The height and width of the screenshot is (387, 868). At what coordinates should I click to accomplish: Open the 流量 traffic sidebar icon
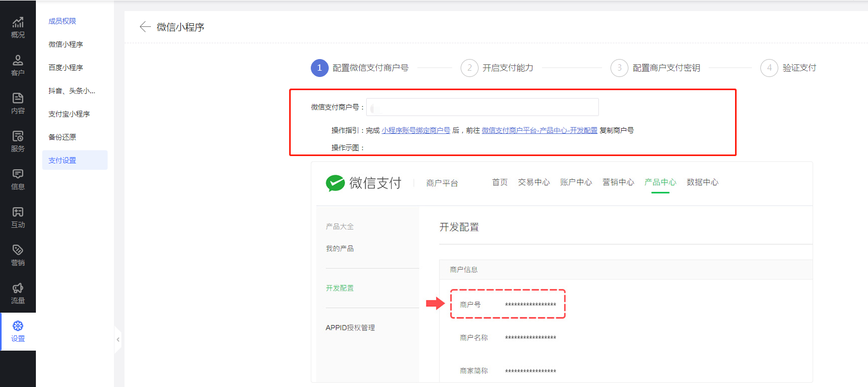pos(18,293)
